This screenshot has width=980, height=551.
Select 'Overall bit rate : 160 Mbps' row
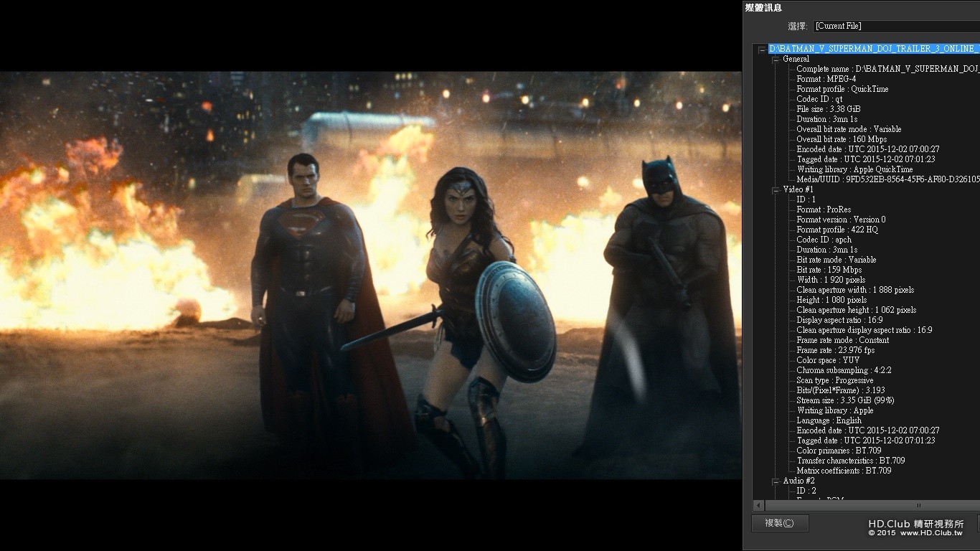842,139
